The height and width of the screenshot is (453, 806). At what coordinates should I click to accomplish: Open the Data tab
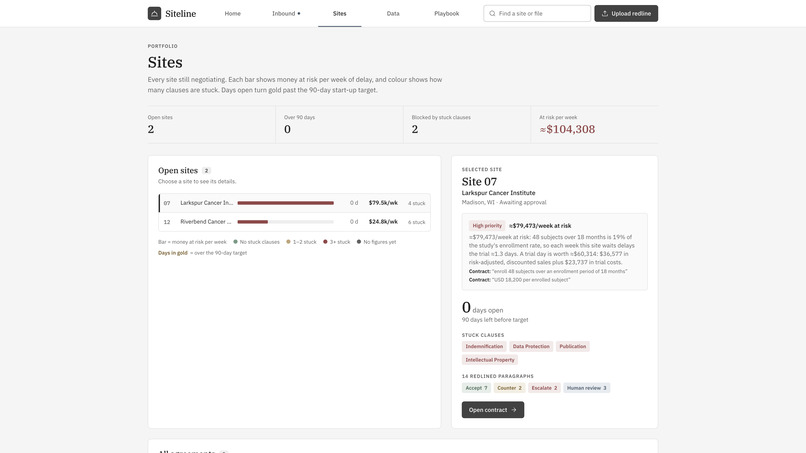(x=393, y=13)
